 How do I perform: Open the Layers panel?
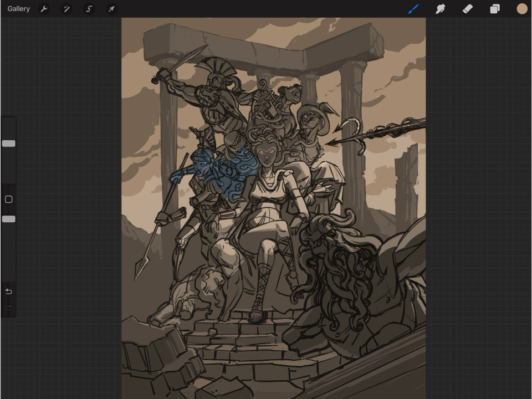coord(495,9)
